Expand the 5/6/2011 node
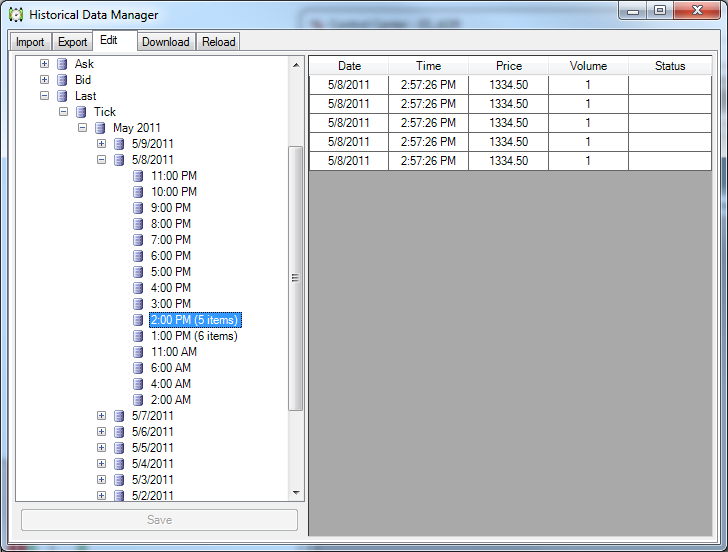The height and width of the screenshot is (552, 728). (102, 432)
